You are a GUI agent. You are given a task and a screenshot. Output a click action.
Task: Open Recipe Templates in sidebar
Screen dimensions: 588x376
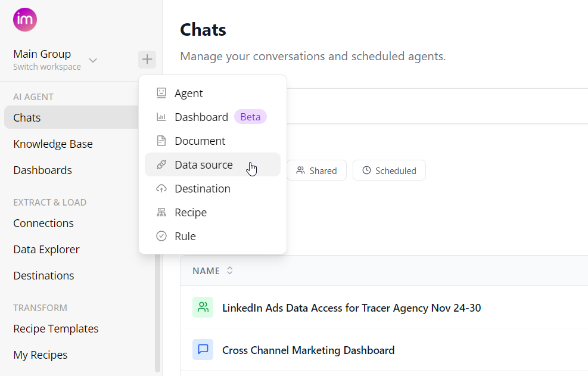click(x=56, y=329)
